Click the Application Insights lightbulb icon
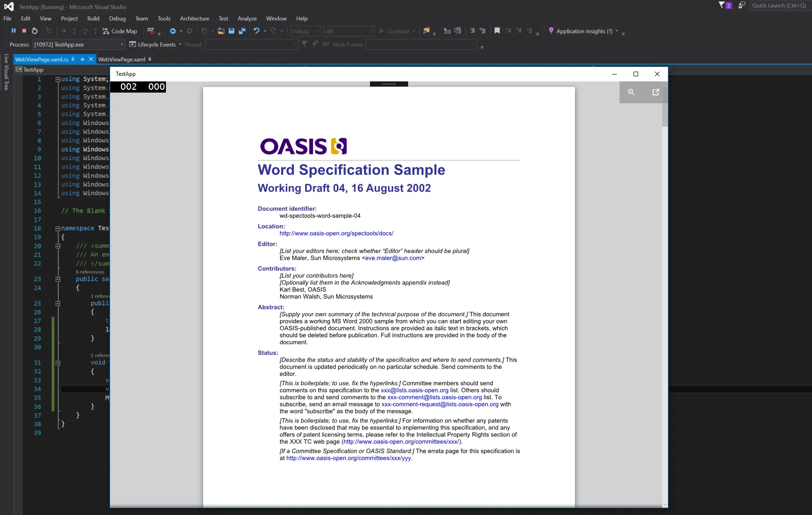The image size is (812, 515). [x=551, y=31]
